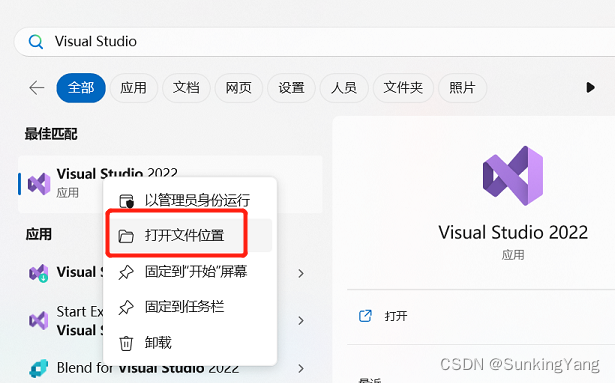Image resolution: width=615 pixels, height=383 pixels.
Task: Expand the Visual Studio Installer result chevron
Action: pos(301,273)
